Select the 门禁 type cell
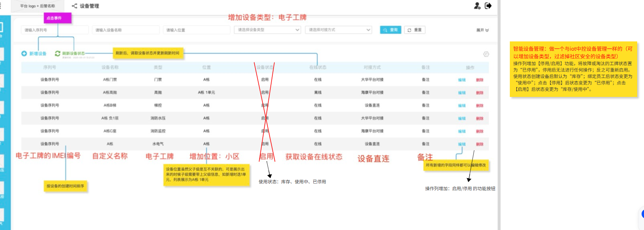644x230 pixels. point(158,80)
